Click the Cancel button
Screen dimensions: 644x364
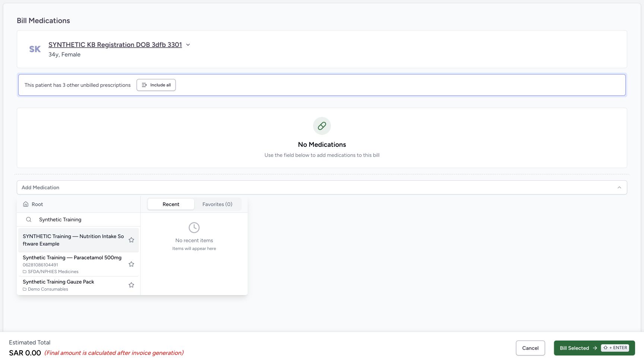[x=530, y=348]
